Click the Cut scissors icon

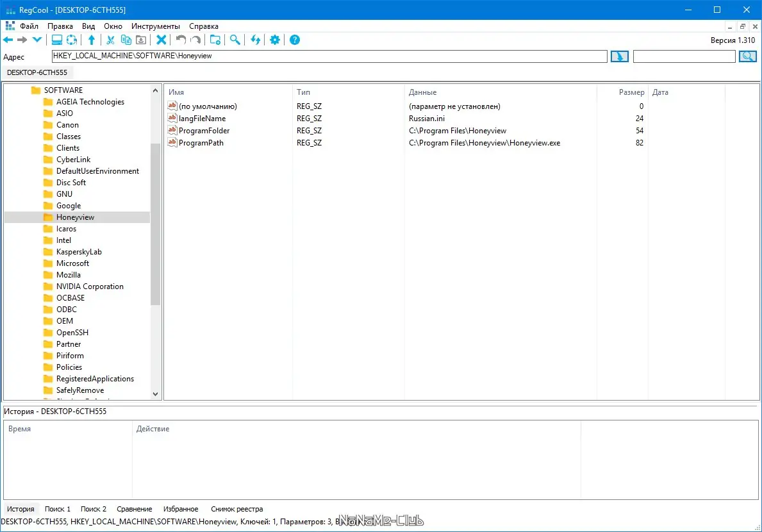110,40
